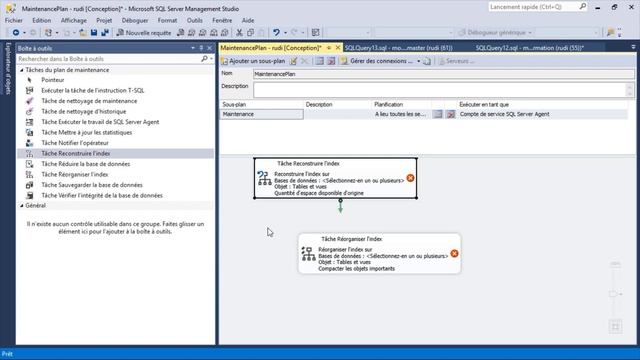Toggle auto-hide pin on Boîte à outils panel

coord(201,48)
